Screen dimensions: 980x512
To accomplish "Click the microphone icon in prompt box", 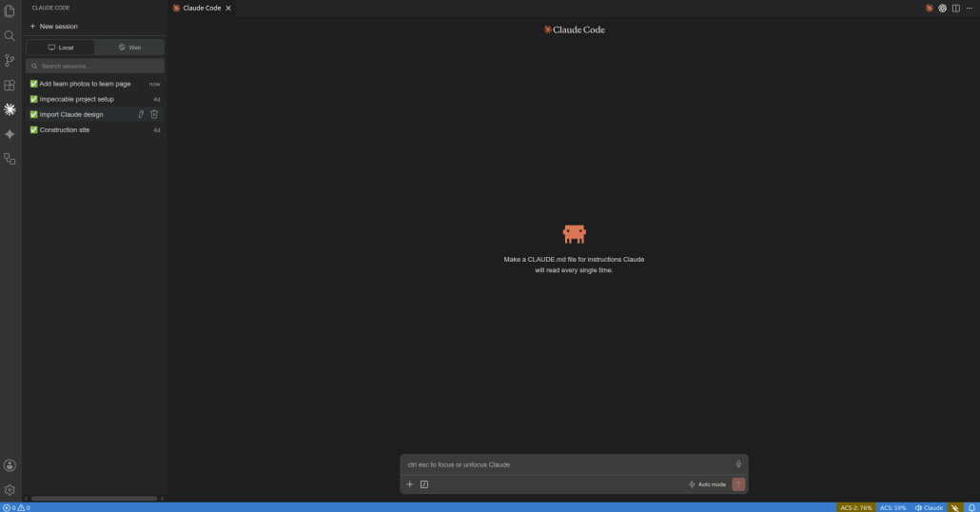I will point(738,464).
